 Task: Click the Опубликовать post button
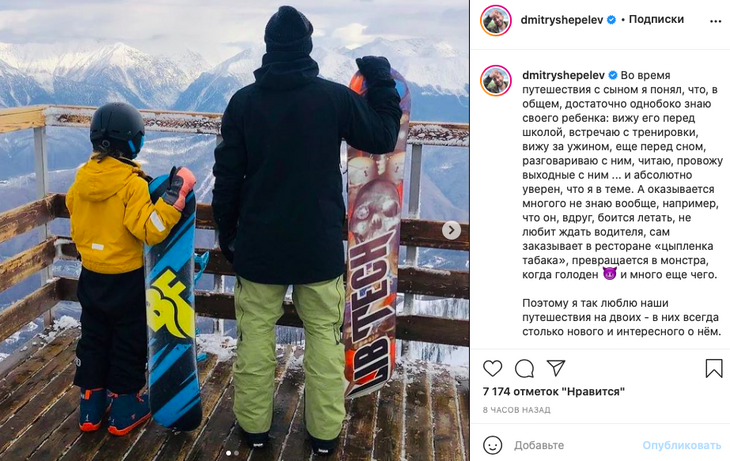point(682,445)
